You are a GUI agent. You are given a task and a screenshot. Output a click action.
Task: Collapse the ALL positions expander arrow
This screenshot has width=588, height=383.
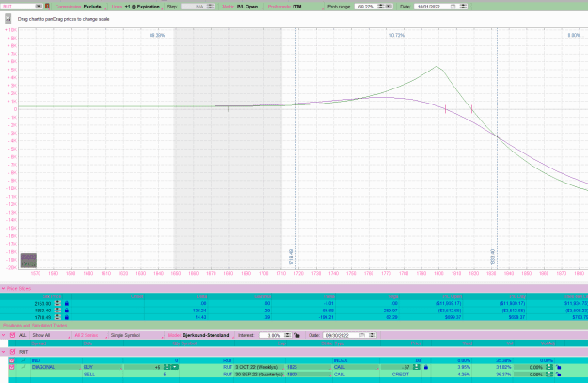click(4, 335)
